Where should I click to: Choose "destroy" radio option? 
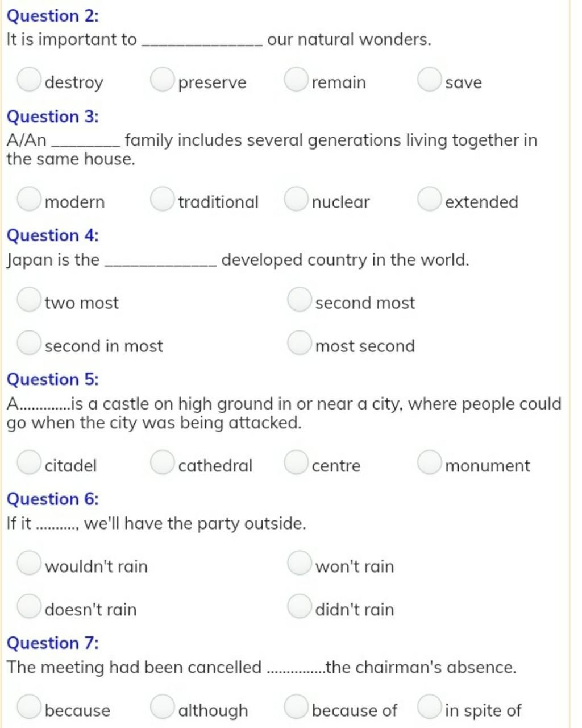click(28, 80)
